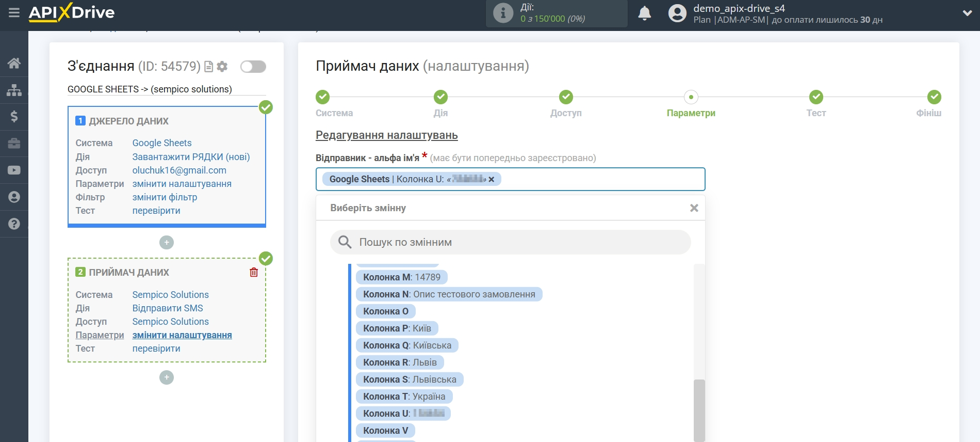
Task: Click receiver змінити налаштування link
Action: pos(182,335)
